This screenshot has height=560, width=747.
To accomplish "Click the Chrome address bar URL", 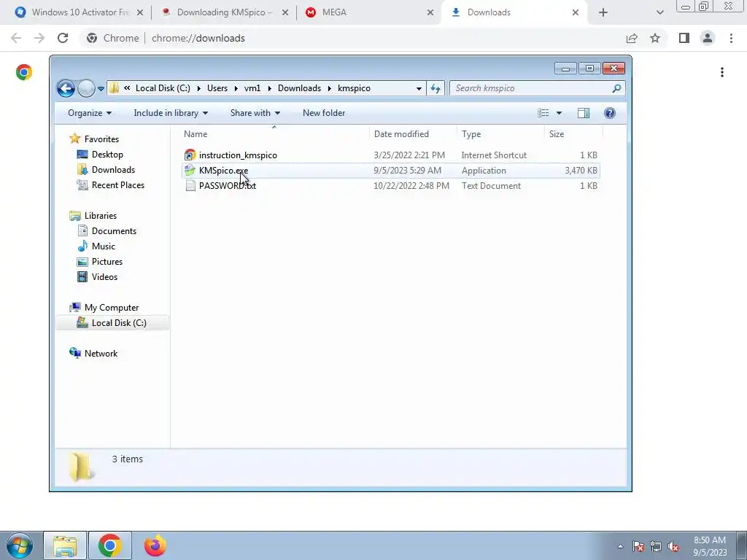I will (x=198, y=38).
